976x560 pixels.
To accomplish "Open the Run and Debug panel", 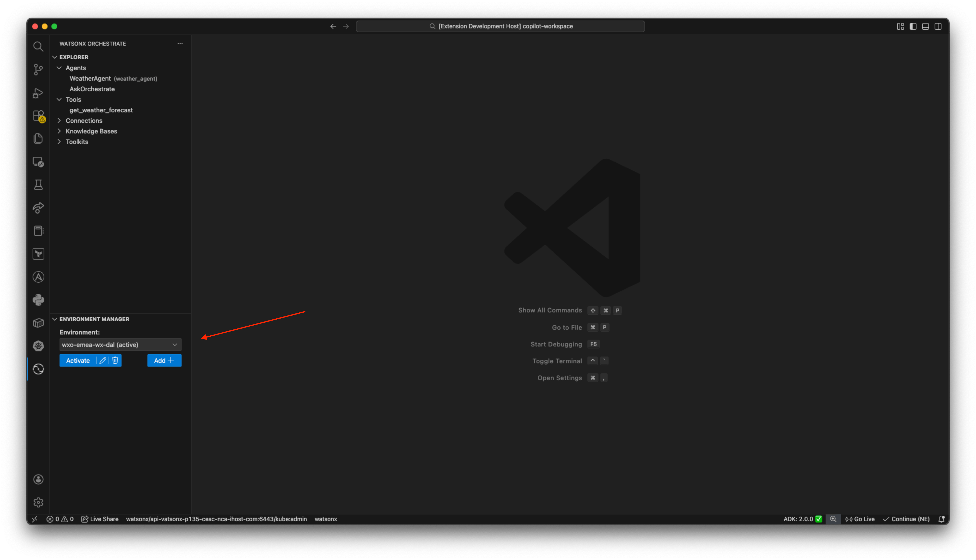I will click(x=38, y=93).
